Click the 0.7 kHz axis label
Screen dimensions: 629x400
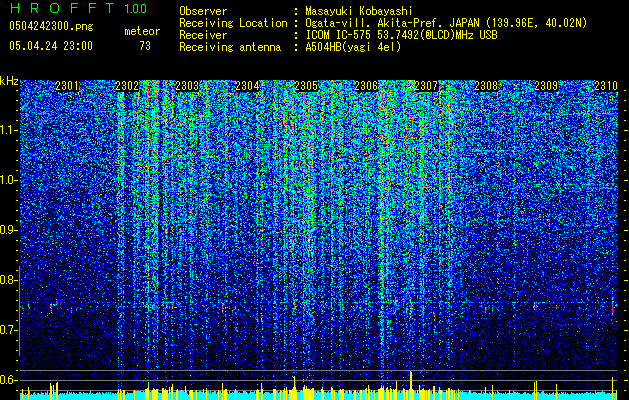10,330
